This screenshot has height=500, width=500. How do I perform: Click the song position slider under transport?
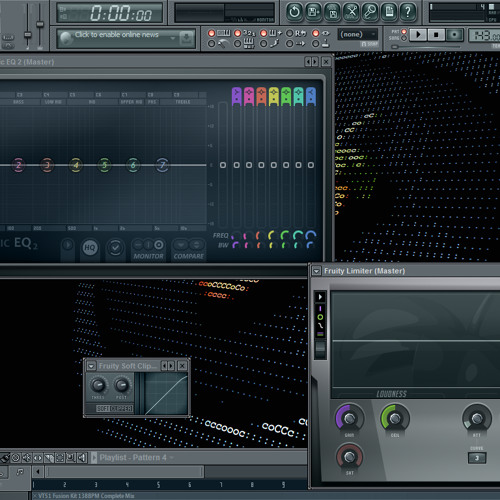point(425,47)
